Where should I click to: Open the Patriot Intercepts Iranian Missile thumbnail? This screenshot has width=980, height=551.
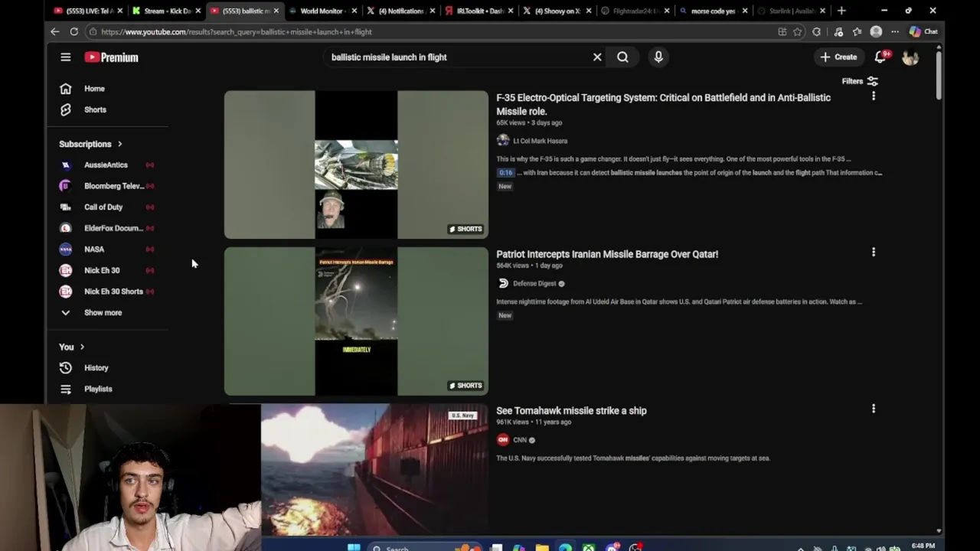pos(356,321)
